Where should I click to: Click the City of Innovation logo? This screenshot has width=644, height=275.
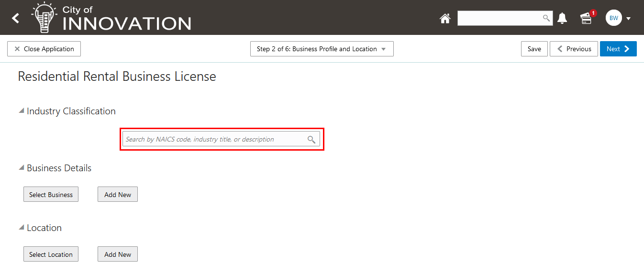(x=111, y=18)
